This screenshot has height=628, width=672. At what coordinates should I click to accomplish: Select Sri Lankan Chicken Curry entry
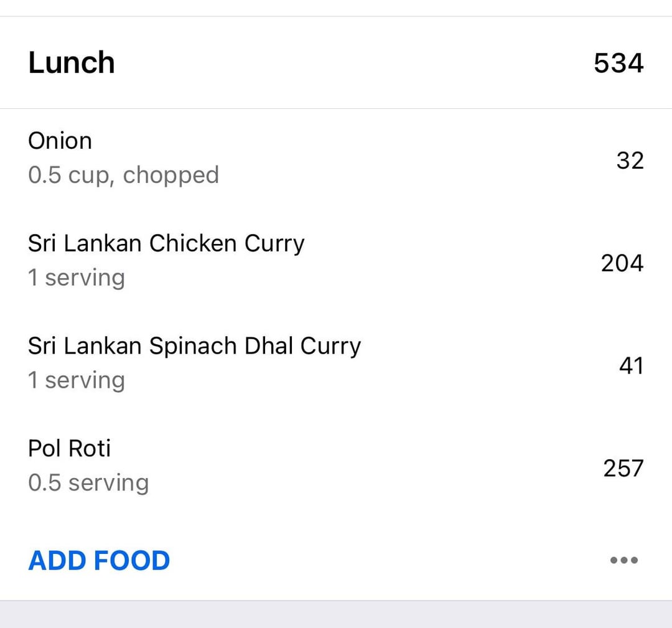pos(336,261)
